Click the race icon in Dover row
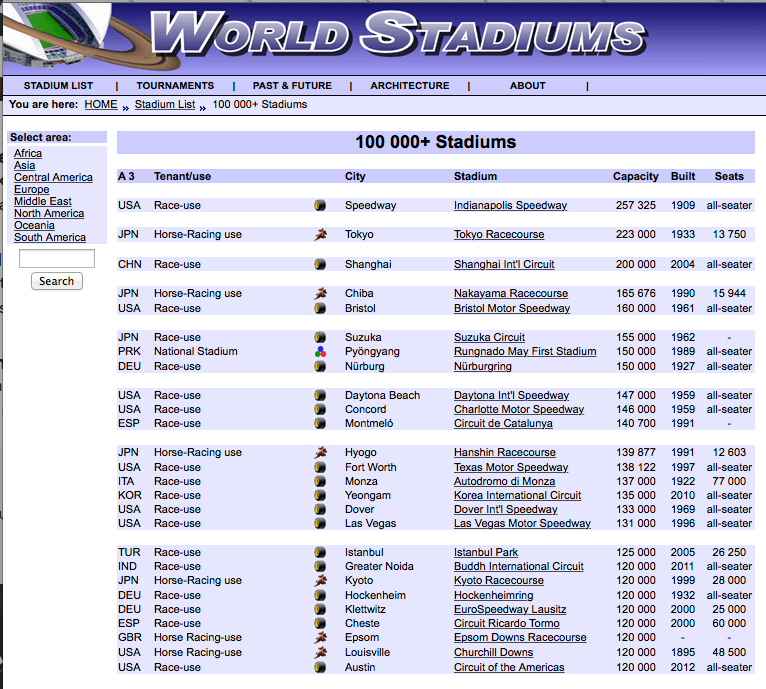This screenshot has width=766, height=689. (x=320, y=509)
